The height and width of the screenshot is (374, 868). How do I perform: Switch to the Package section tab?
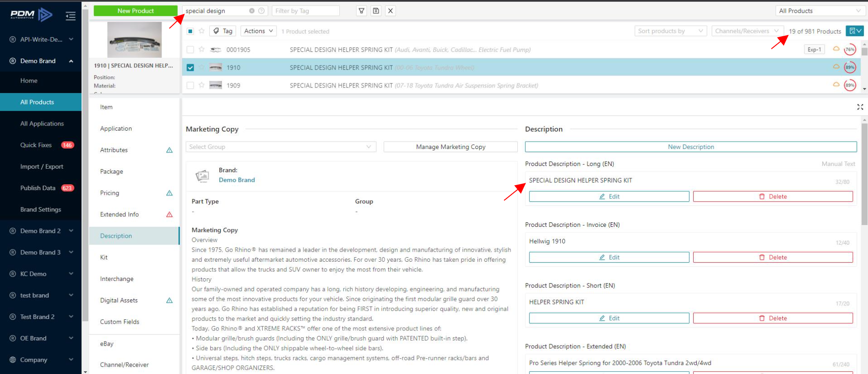(134, 171)
